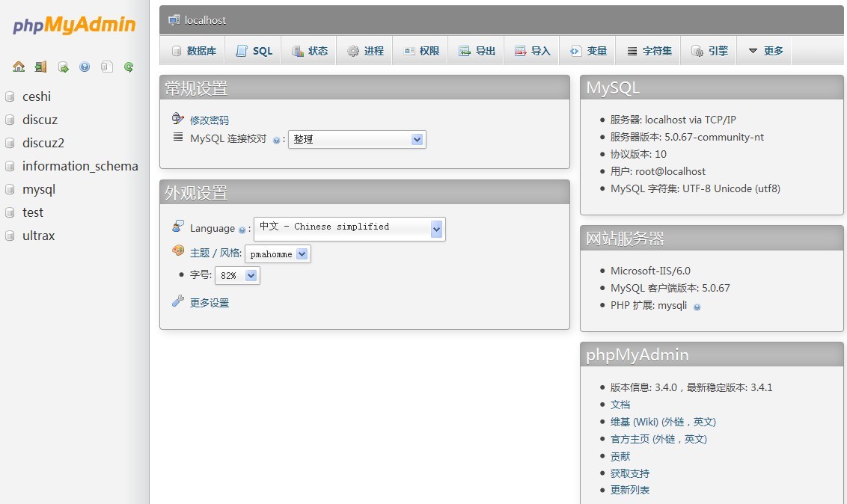
Task: Click the 版本信息: 3.4.0 text
Action: pyautogui.click(x=644, y=387)
